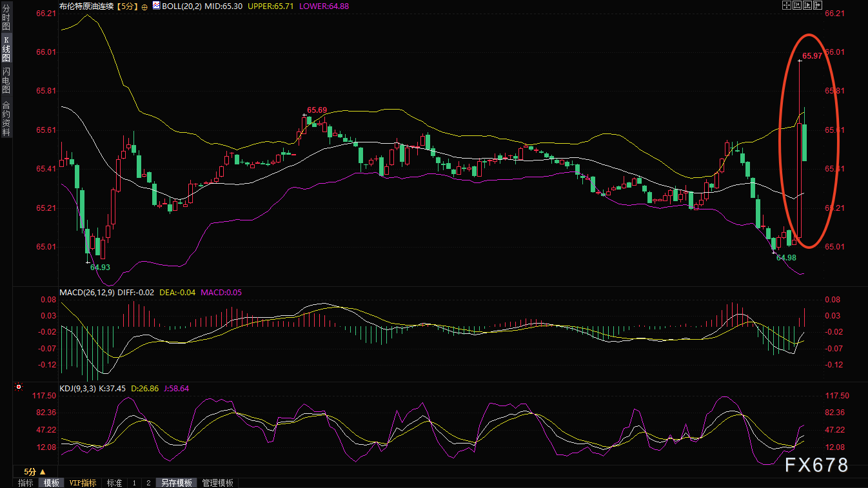Click the jump-to-chart-start axis icon

[796, 5]
